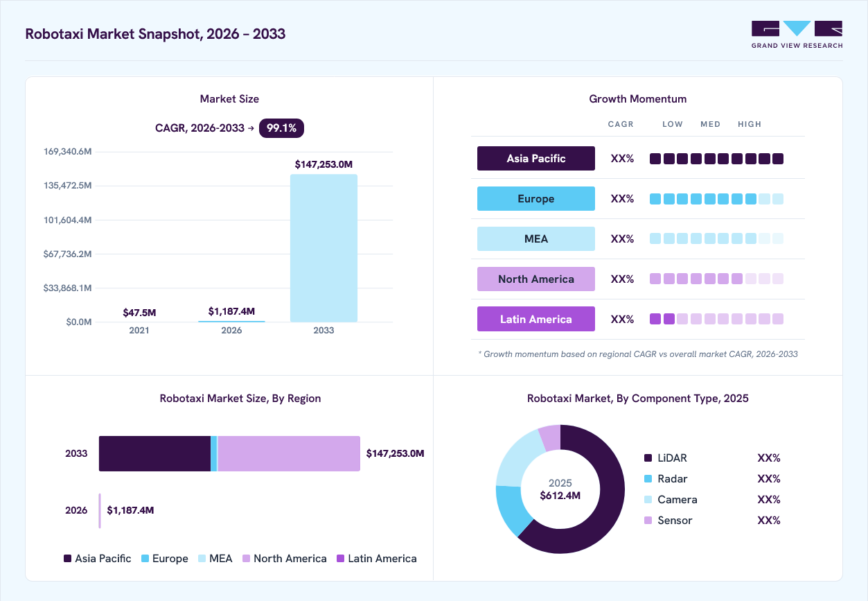Click the $67,736.2M axis label
The width and height of the screenshot is (868, 601).
[x=68, y=254]
